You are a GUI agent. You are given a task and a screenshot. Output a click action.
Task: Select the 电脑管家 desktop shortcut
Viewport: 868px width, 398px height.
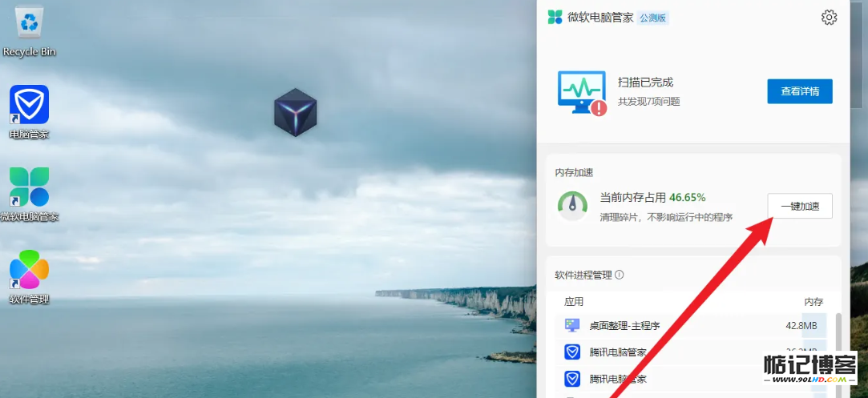coord(30,112)
